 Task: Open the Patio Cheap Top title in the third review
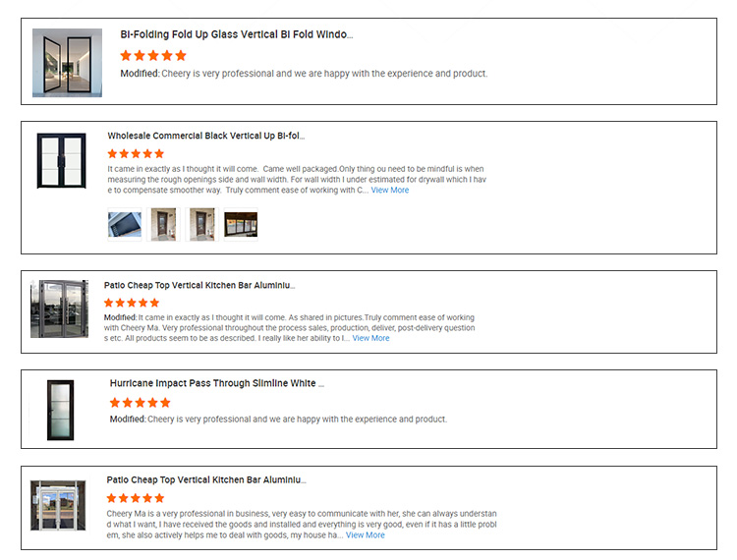[x=199, y=285]
